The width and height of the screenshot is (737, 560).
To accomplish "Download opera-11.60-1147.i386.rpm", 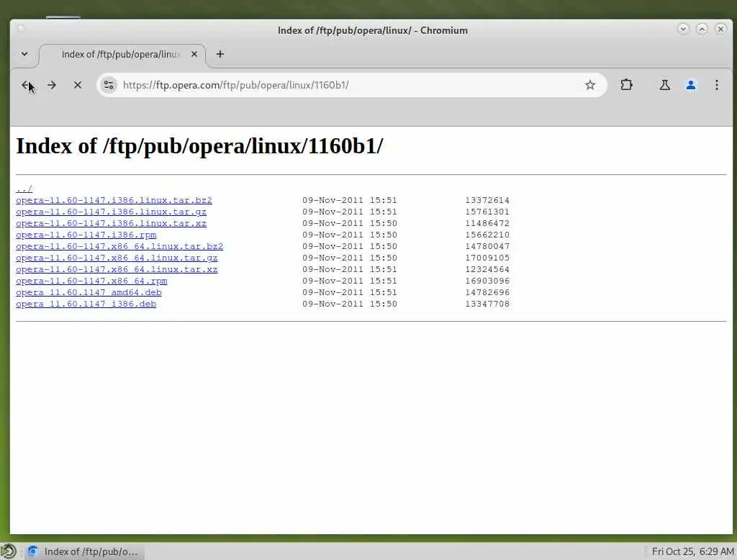I will [86, 235].
